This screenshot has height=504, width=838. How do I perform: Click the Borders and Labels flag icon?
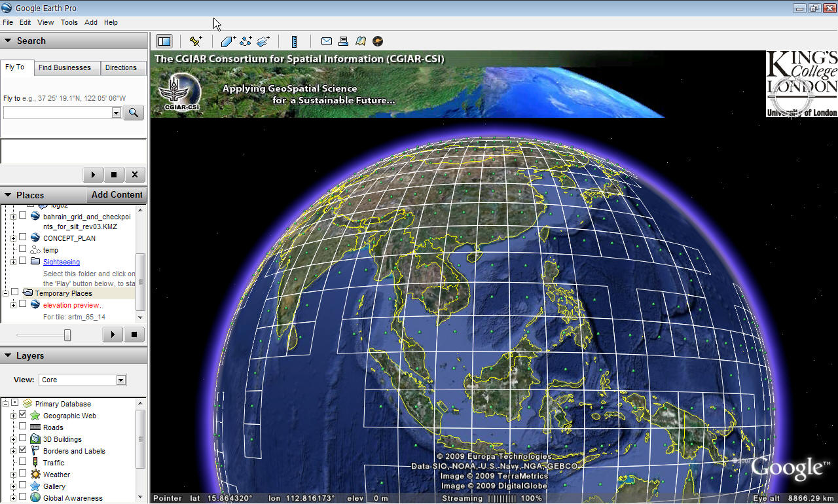pyautogui.click(x=35, y=451)
